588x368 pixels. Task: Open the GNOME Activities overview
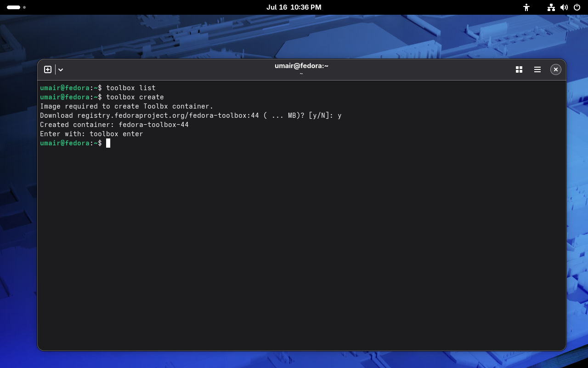pyautogui.click(x=16, y=7)
